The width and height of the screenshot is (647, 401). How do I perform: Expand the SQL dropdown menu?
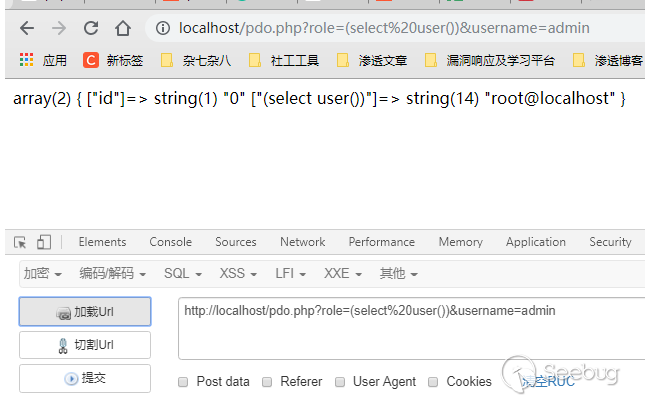coord(183,273)
